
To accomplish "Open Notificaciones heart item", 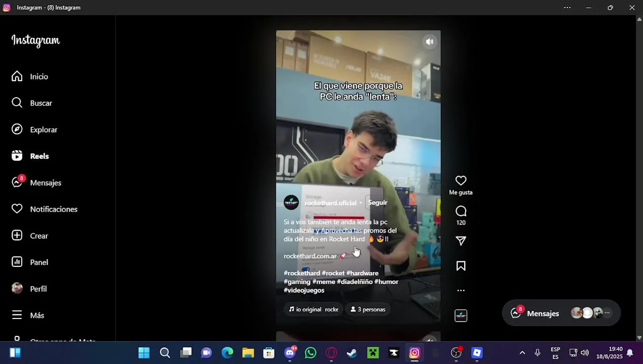I will pos(45,209).
